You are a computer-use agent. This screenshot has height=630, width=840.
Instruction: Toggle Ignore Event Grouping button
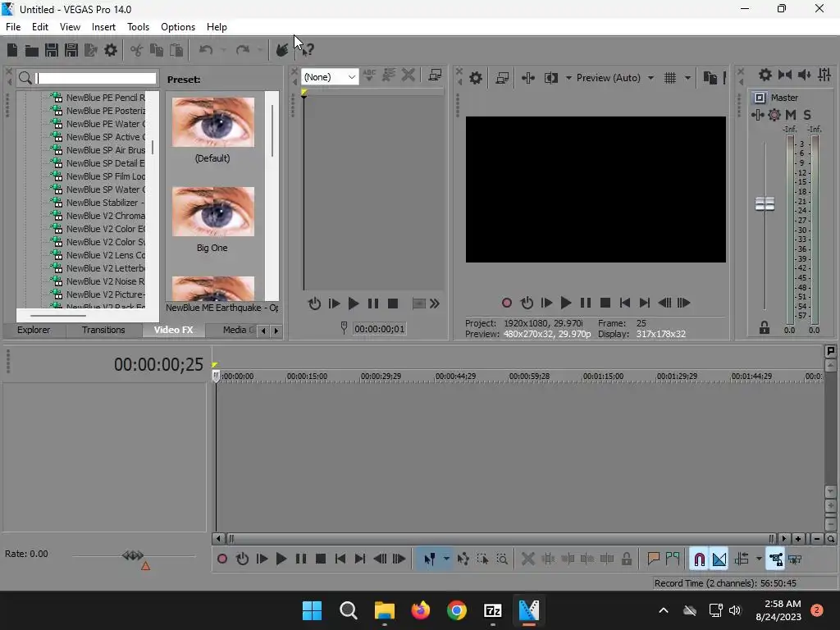coord(795,559)
